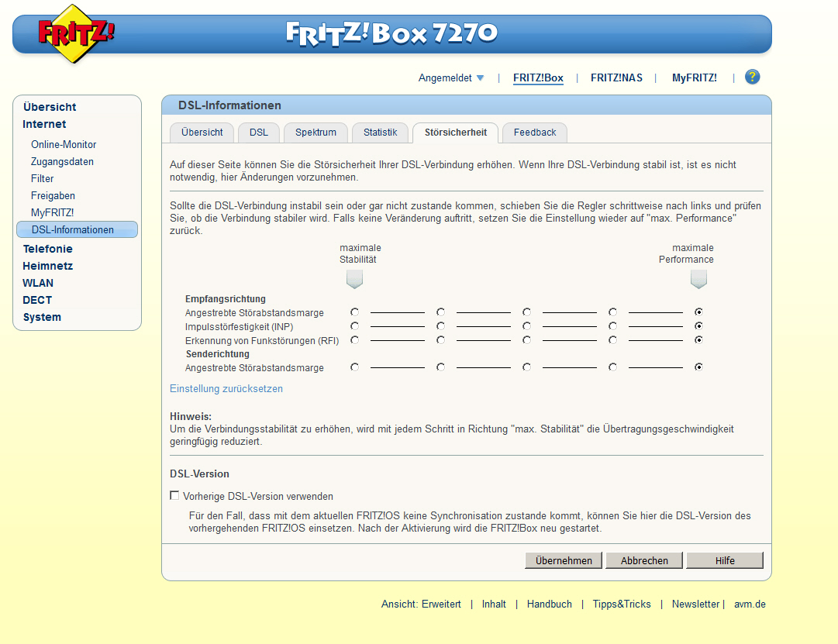Select DSL-Informationen in sidebar

coord(77,230)
